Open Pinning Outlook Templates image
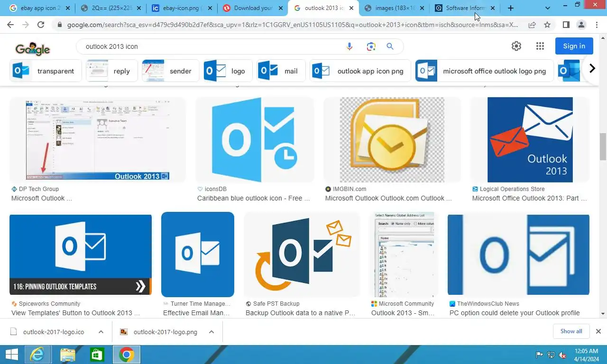The height and width of the screenshot is (364, 607). coord(81,255)
